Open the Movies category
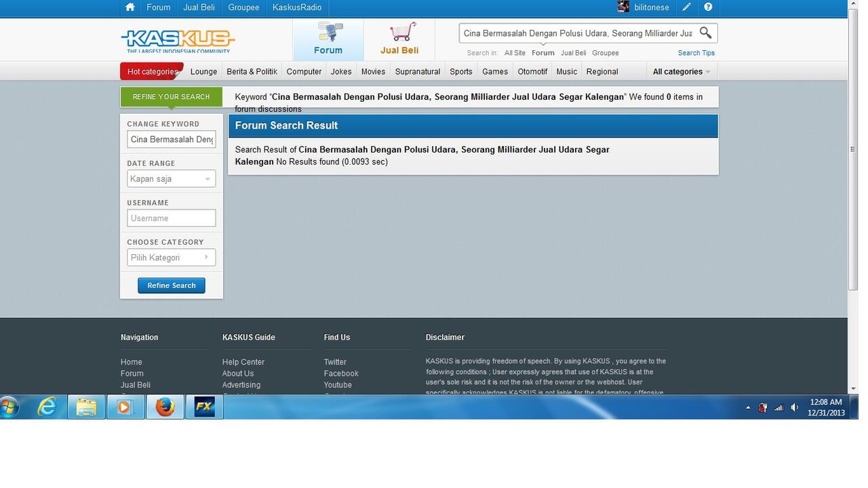Screen dimensions: 868x488 click(x=373, y=72)
